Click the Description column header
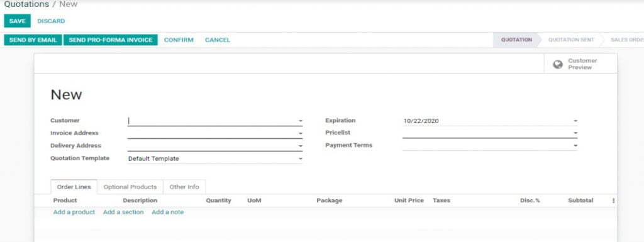 (x=140, y=201)
